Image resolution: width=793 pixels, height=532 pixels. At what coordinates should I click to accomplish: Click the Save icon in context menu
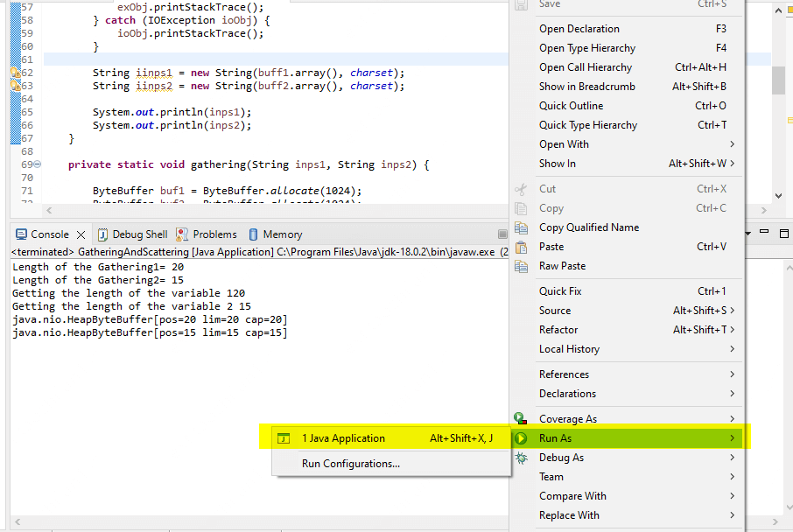(x=521, y=4)
